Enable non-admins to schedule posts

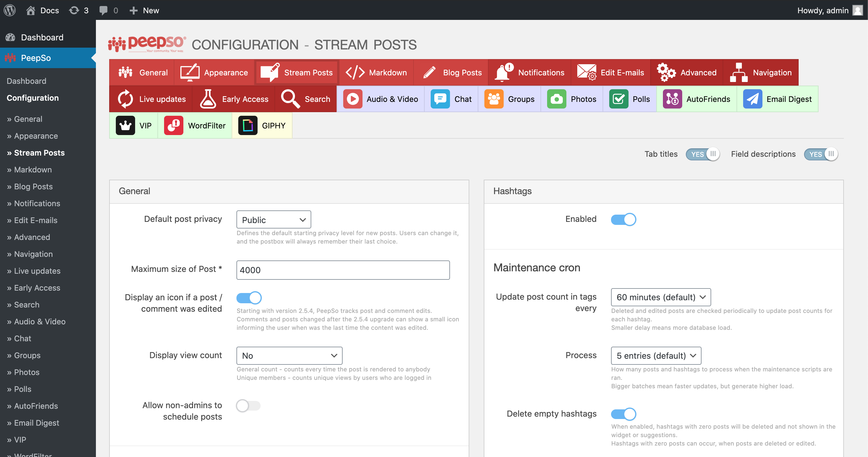[x=248, y=405]
